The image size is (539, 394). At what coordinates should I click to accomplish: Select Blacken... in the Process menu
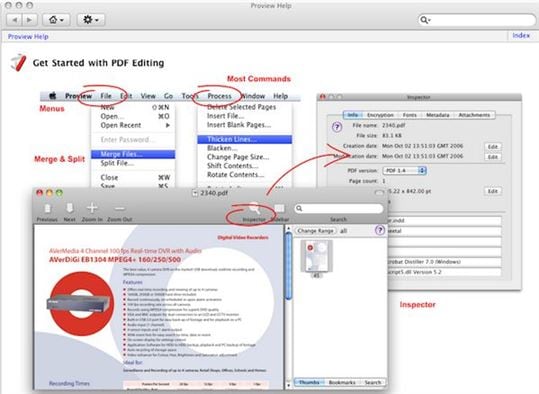pyautogui.click(x=245, y=148)
